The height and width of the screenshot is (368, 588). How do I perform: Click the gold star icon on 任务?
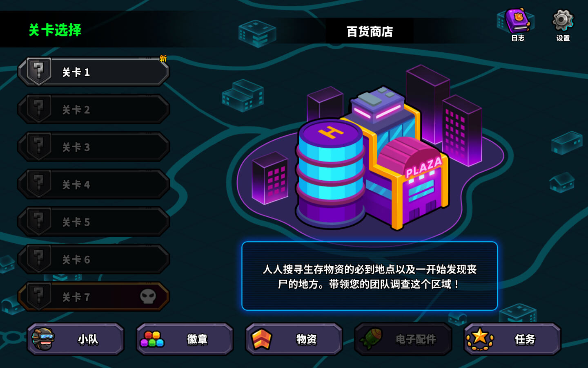click(480, 339)
